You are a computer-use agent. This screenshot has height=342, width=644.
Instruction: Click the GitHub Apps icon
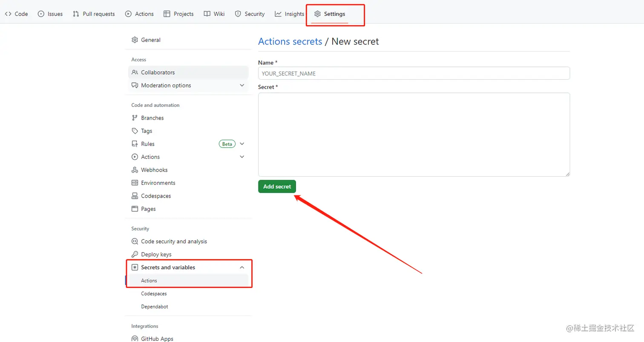(x=135, y=339)
